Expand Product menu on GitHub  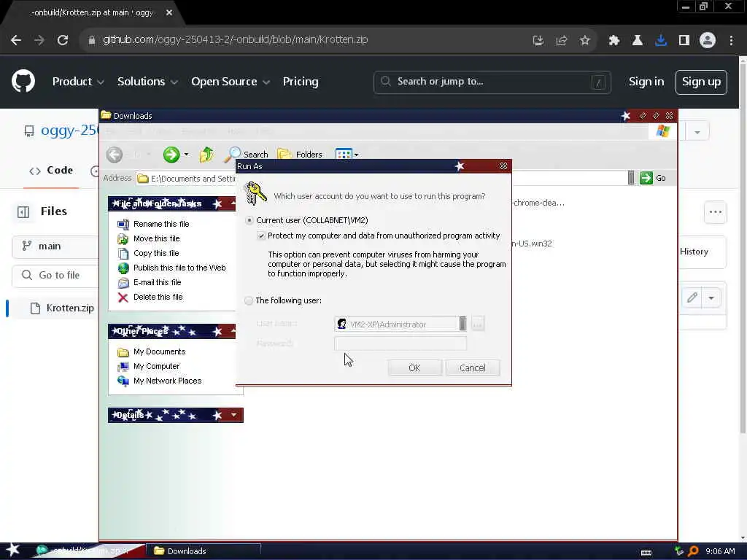pyautogui.click(x=78, y=82)
